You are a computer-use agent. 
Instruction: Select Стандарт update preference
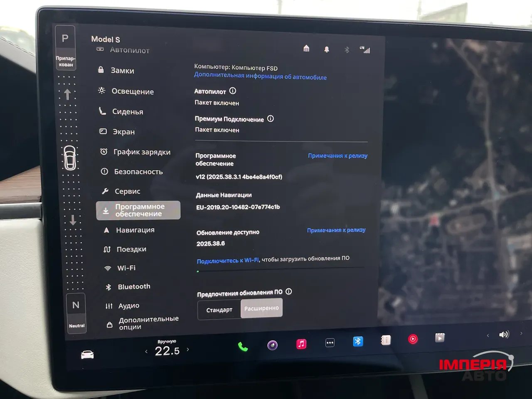click(x=219, y=310)
